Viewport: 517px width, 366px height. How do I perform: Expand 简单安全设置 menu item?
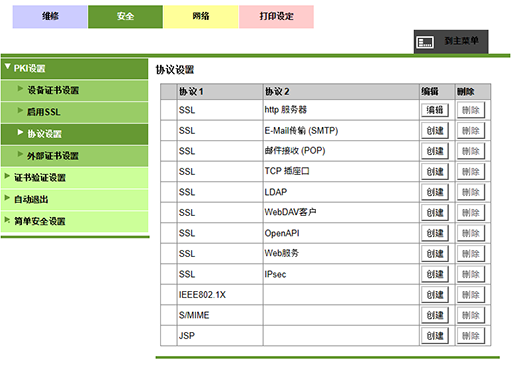click(75, 221)
